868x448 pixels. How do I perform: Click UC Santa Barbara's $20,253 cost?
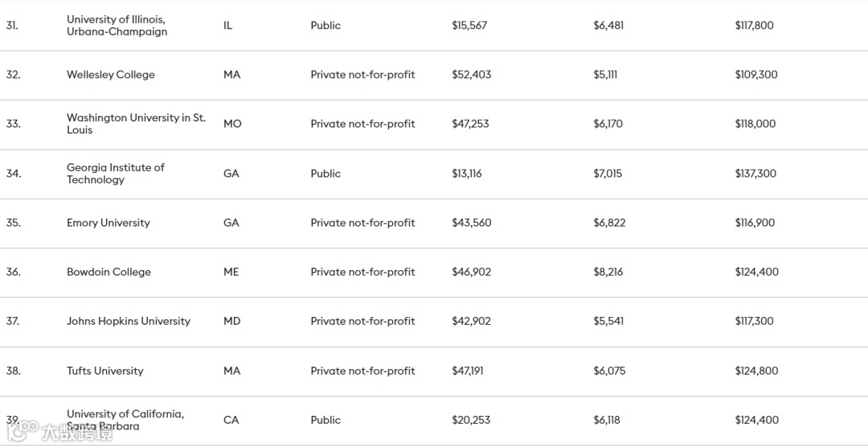point(470,420)
